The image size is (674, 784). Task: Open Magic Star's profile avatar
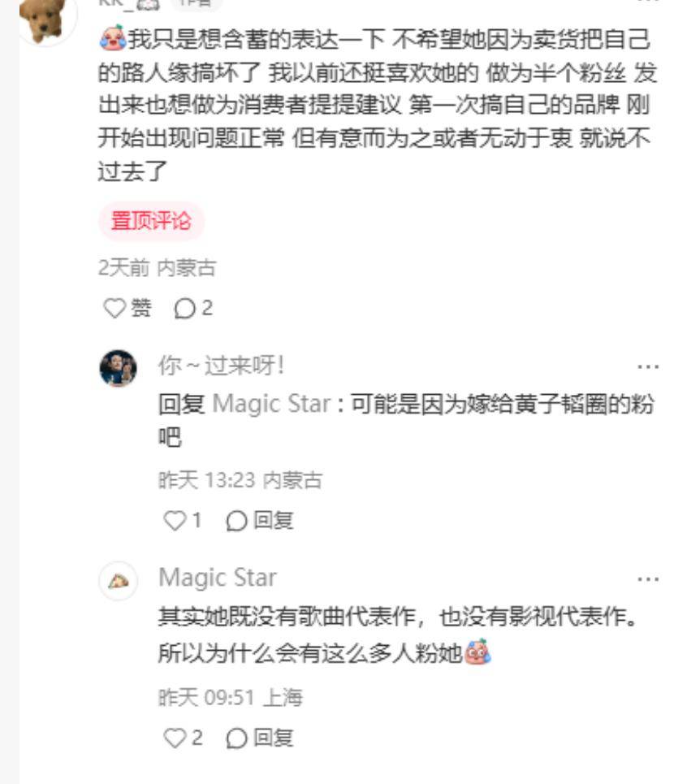click(119, 581)
